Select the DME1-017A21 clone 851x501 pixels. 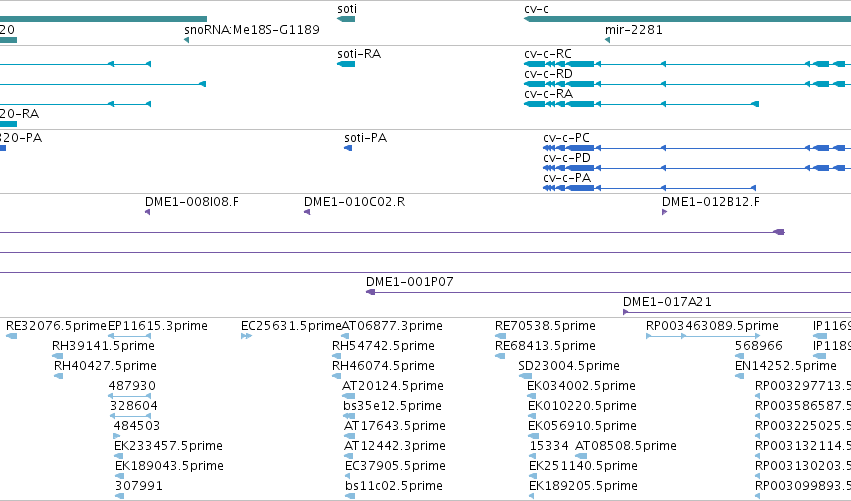[736, 312]
